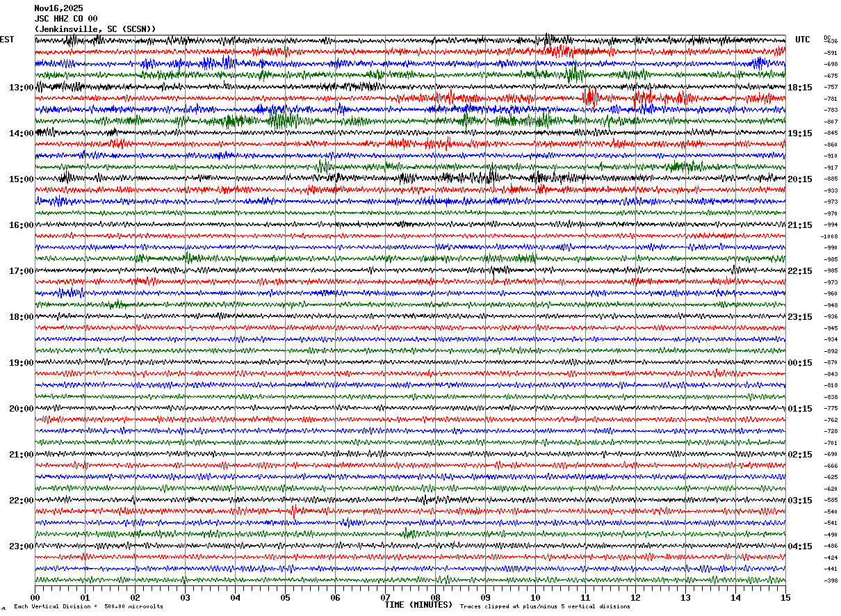Click the -698 DC offset value
The height and width of the screenshot is (616, 841).
[x=831, y=65]
